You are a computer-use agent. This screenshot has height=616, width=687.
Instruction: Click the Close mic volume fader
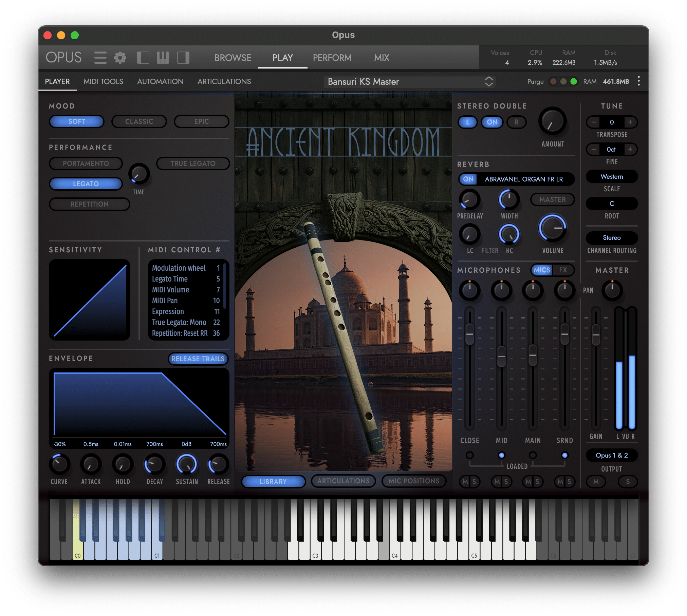tap(470, 334)
